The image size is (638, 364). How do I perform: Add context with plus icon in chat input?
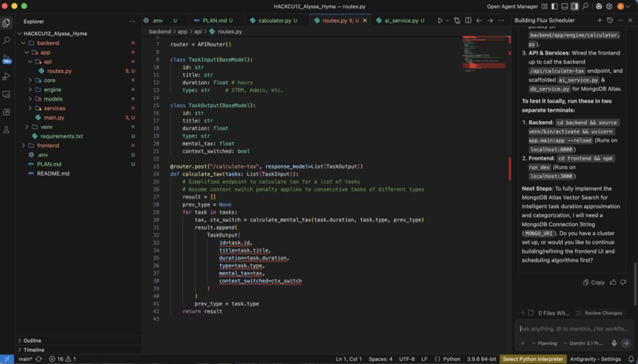coord(523,343)
